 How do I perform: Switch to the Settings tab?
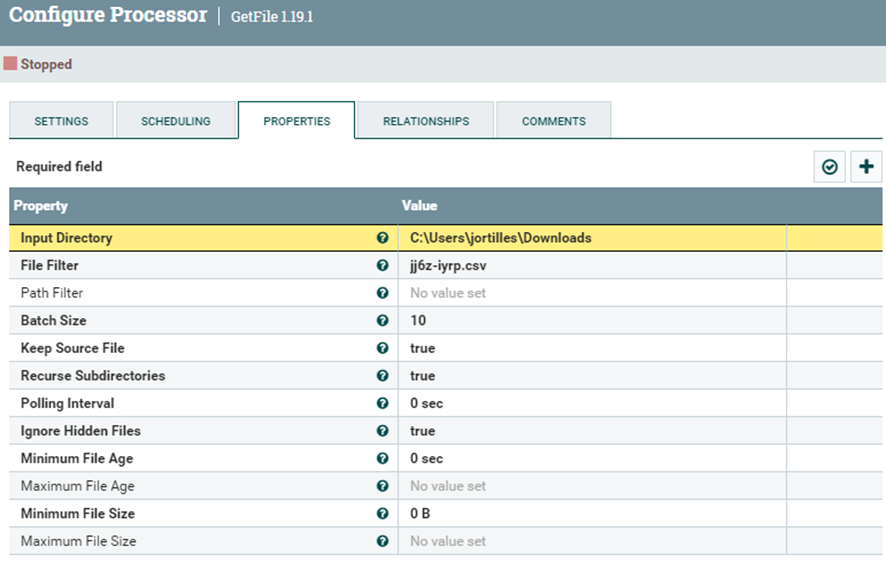click(x=61, y=121)
